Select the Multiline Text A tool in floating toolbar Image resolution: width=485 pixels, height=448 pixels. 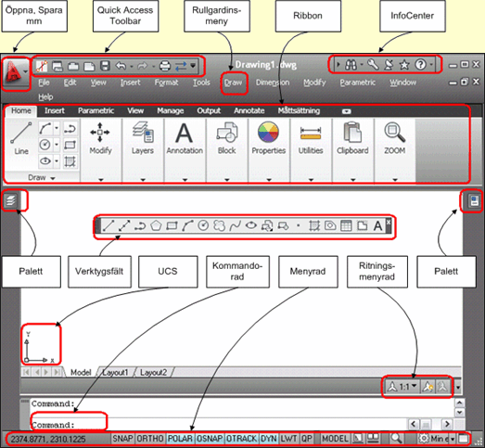pos(377,226)
